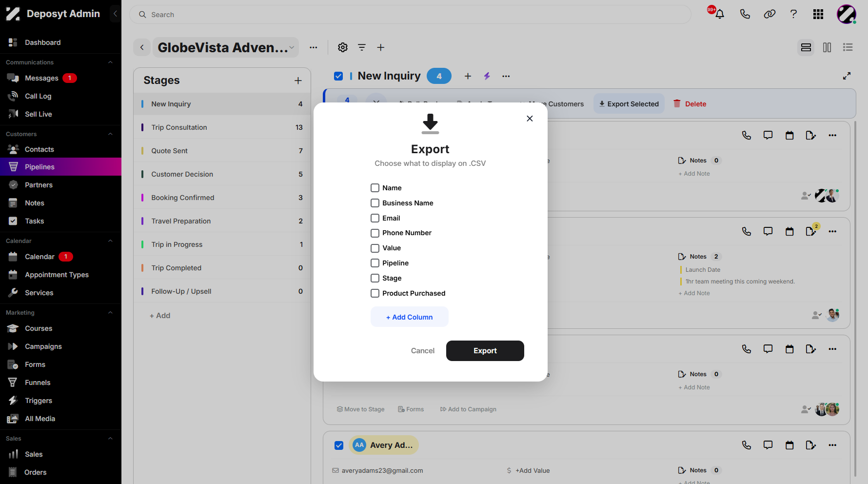Click Delete in bulk toolbar
Screen dimensions: 868x484
690,104
